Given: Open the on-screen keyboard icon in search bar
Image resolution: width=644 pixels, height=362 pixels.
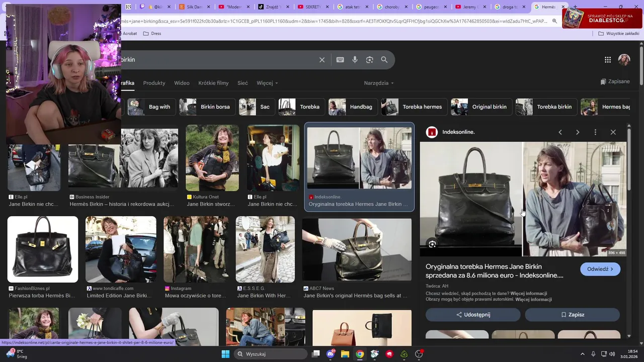Looking at the screenshot, I should pyautogui.click(x=340, y=60).
